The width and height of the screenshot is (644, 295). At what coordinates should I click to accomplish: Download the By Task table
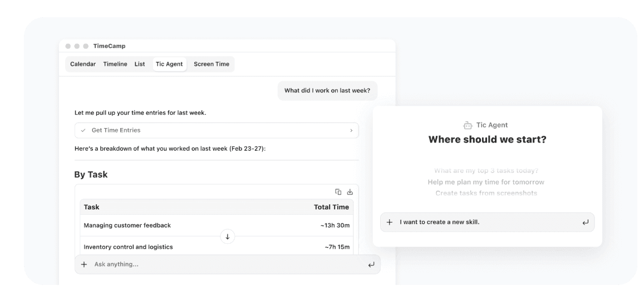point(350,192)
